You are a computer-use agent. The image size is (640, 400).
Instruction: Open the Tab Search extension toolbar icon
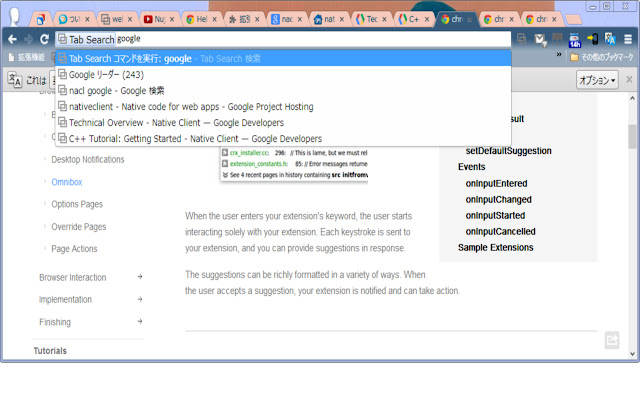pos(521,39)
